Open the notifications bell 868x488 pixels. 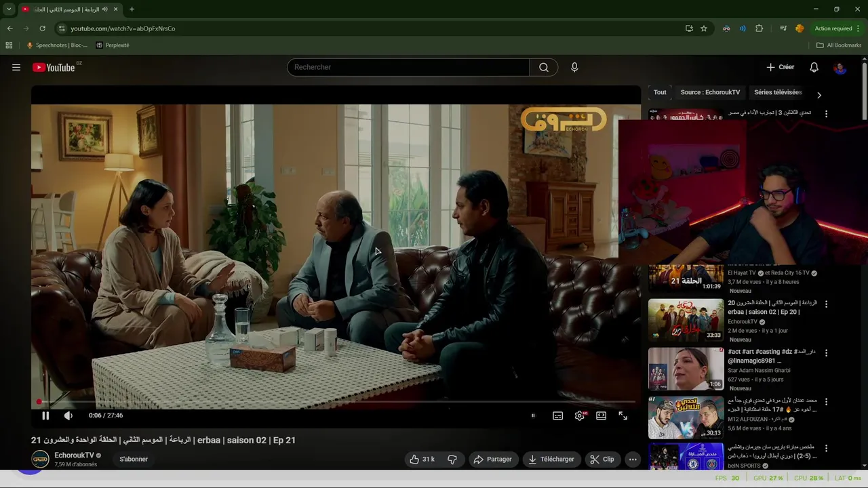814,67
